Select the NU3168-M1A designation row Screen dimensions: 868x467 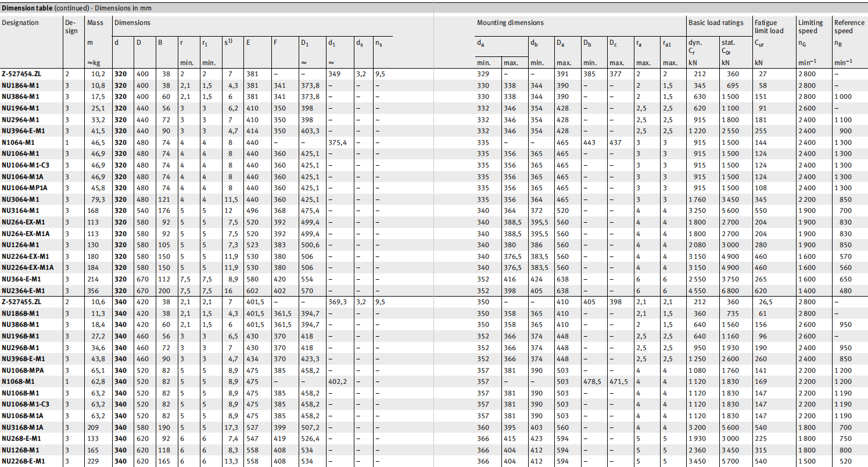tap(22, 427)
